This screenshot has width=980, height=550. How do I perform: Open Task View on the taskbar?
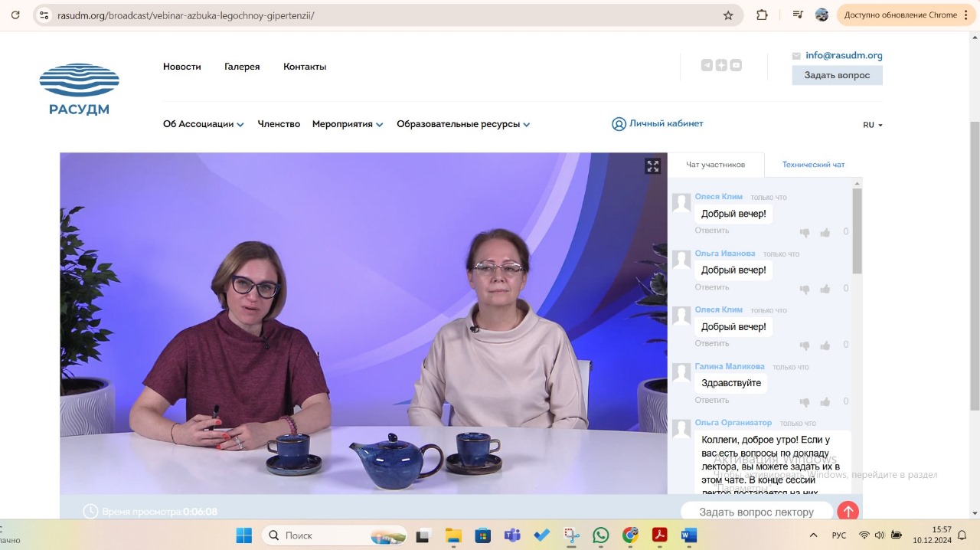423,535
